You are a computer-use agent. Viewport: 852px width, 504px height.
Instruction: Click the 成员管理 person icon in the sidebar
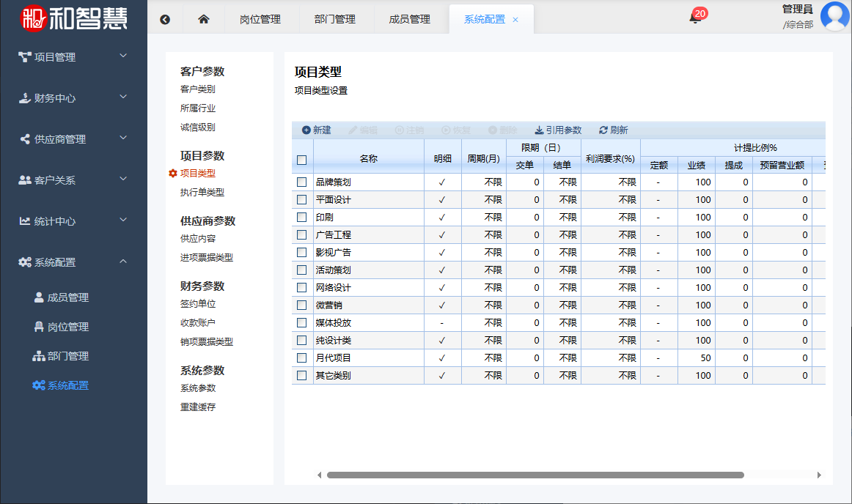[39, 297]
